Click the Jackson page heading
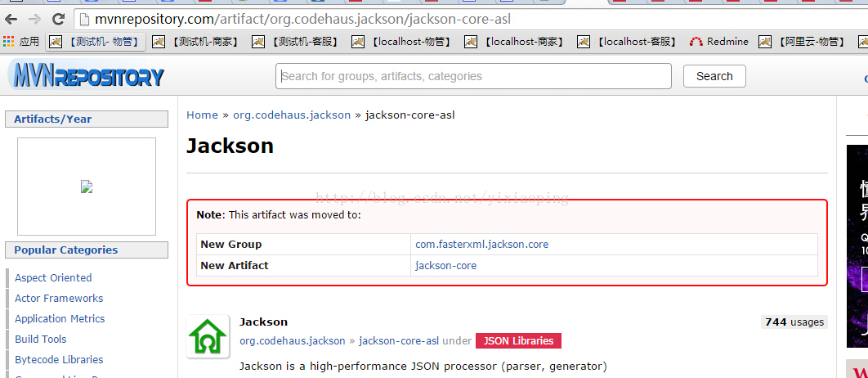The image size is (868, 378). point(230,146)
